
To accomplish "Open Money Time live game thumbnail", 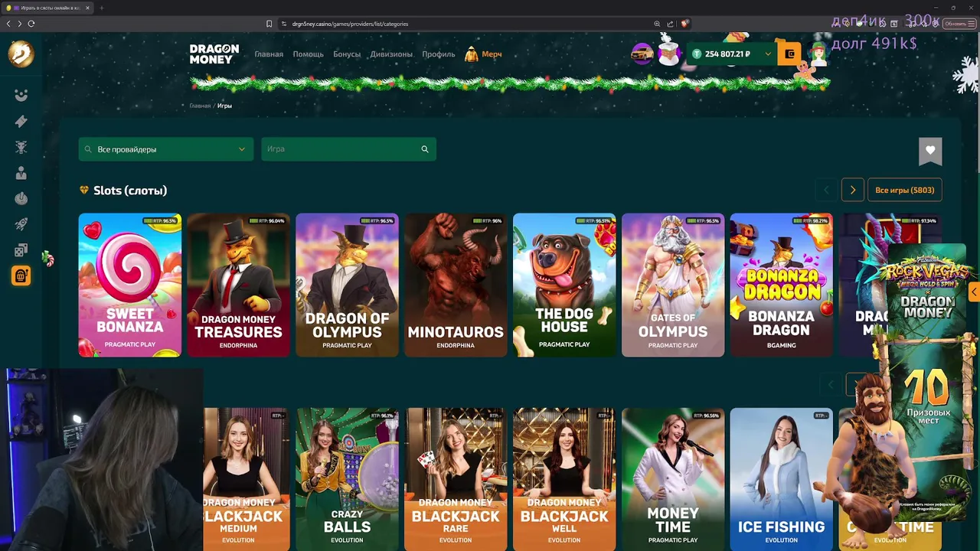I will coord(673,479).
